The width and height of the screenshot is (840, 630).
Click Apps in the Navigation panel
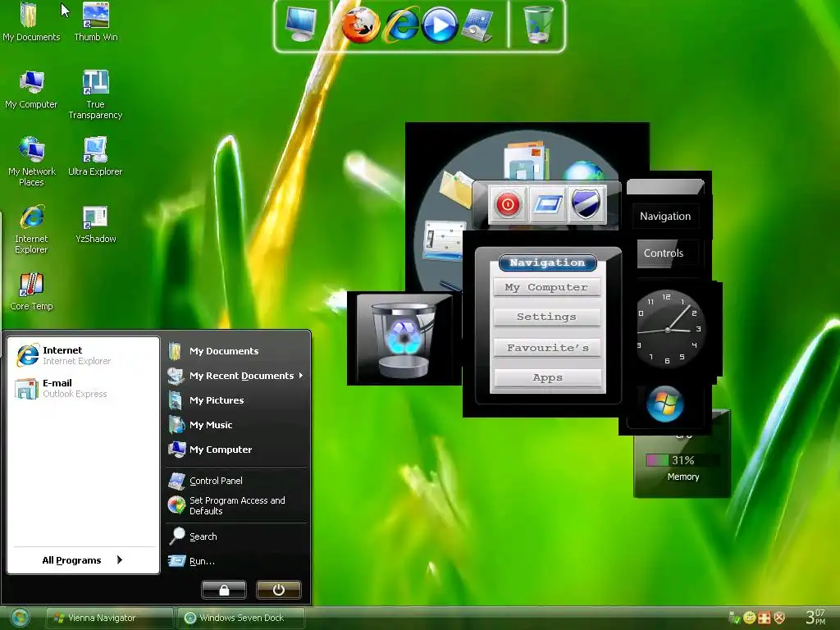pos(546,377)
